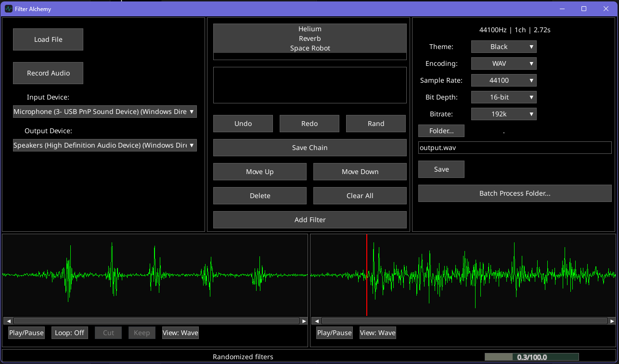Viewport: 619px width, 364px height.
Task: Click left scroll arrow under output waveform
Action: tap(316, 321)
